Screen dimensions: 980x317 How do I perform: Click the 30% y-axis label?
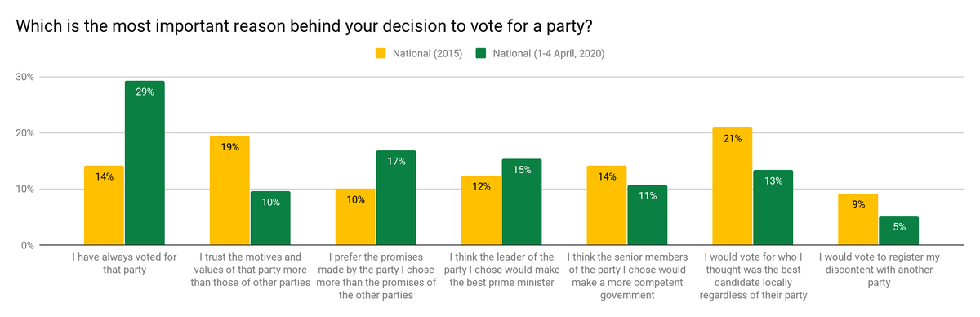(25, 77)
